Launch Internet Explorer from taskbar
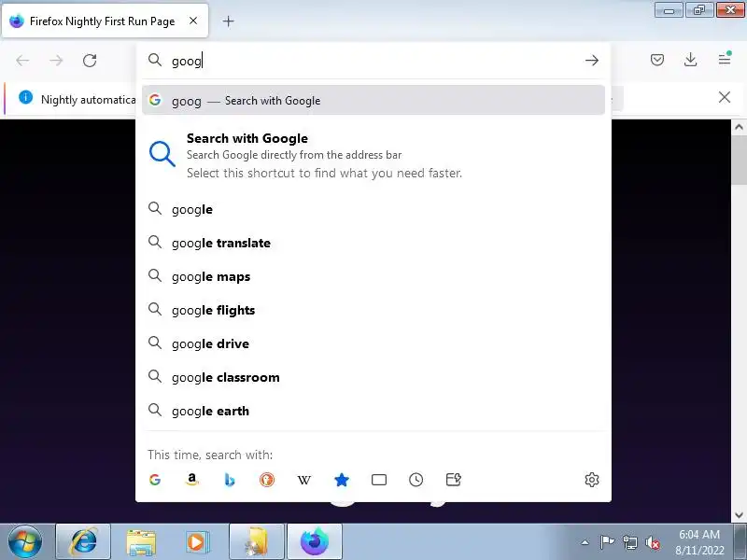The image size is (747, 560). (83, 542)
